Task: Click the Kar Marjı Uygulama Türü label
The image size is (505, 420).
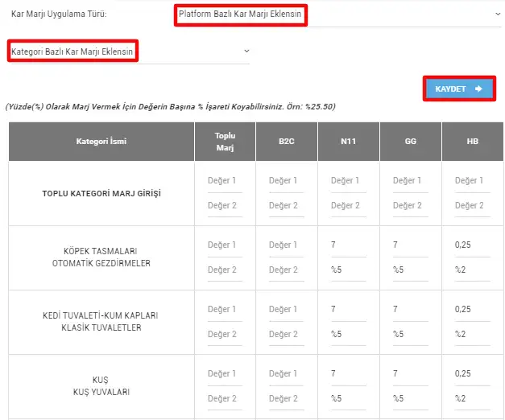Action: (59, 14)
